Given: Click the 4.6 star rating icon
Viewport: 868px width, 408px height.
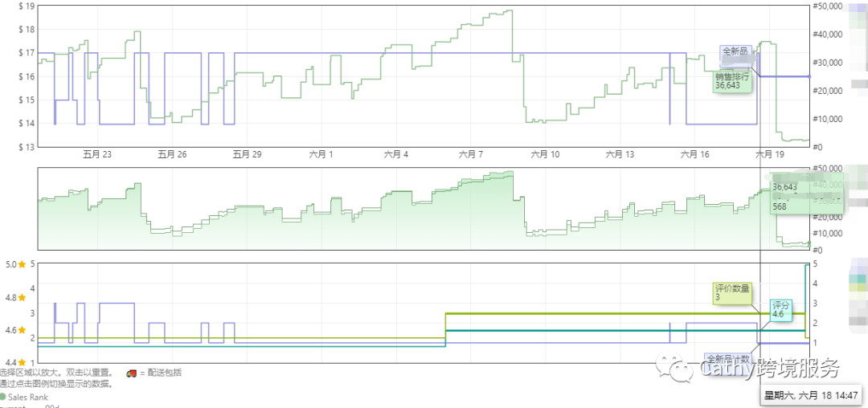Looking at the screenshot, I should (23, 330).
